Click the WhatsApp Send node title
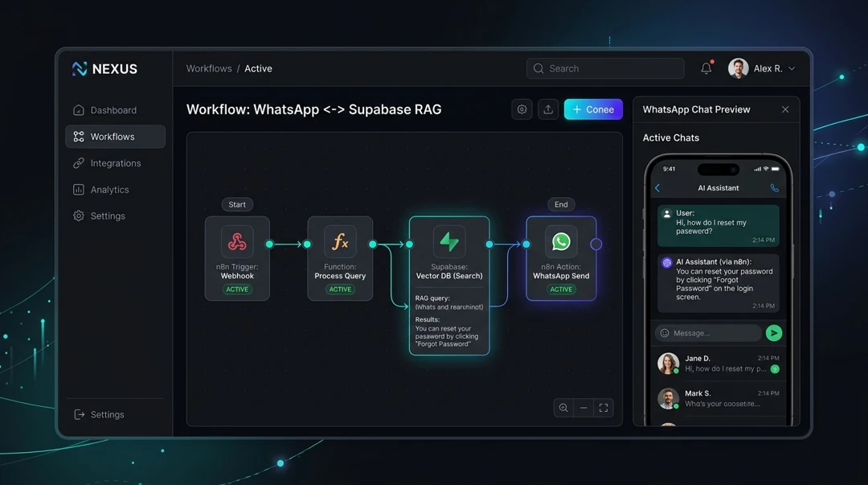 click(x=561, y=276)
